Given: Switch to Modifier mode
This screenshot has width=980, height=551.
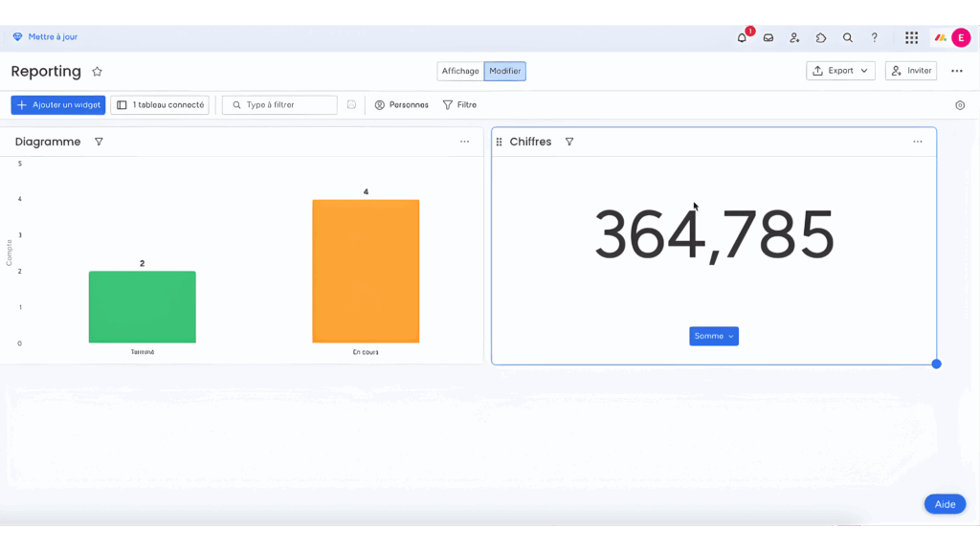Looking at the screenshot, I should coord(505,71).
